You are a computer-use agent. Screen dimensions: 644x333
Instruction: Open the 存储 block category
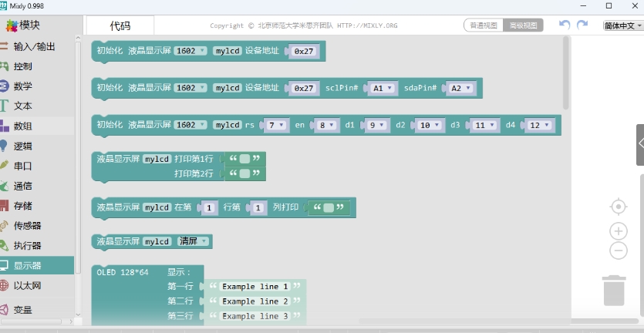[x=23, y=206]
